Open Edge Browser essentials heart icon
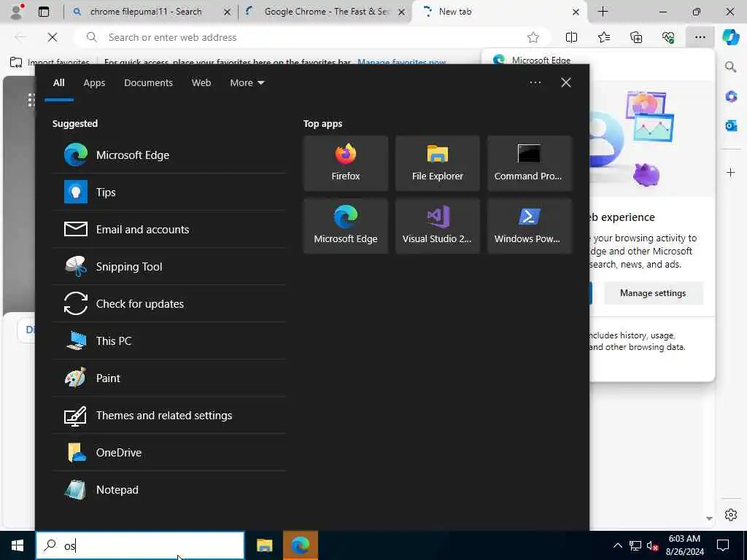 (x=668, y=37)
